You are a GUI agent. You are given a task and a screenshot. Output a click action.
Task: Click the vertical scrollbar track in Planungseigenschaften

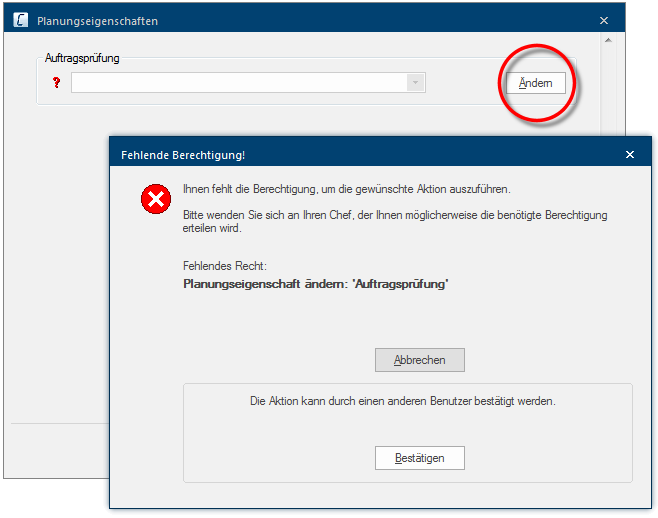[605, 90]
